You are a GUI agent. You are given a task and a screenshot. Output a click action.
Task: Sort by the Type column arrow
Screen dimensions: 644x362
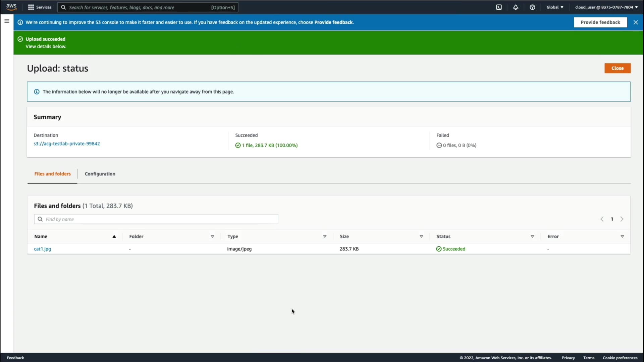click(x=325, y=237)
